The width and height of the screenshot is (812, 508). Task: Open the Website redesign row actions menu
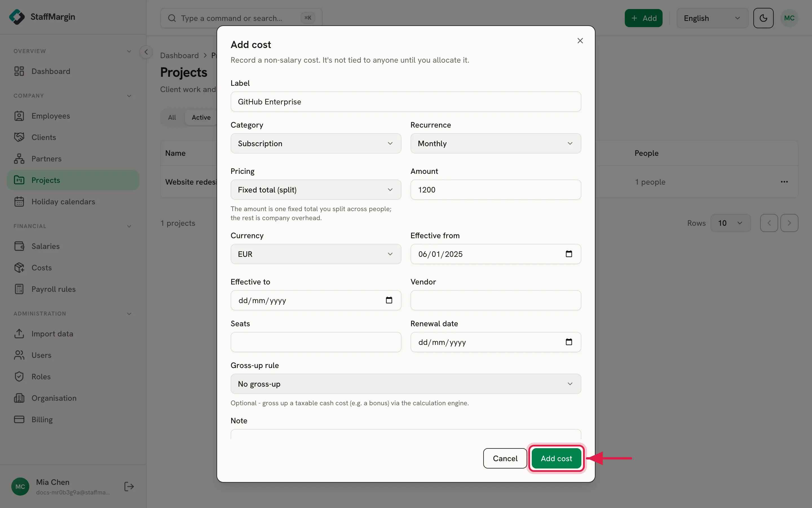pos(784,182)
